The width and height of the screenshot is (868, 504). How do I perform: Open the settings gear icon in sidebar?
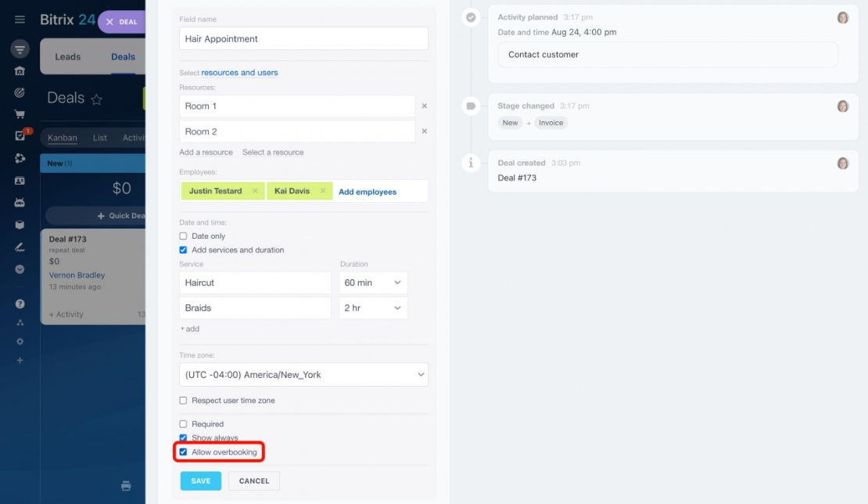20,342
